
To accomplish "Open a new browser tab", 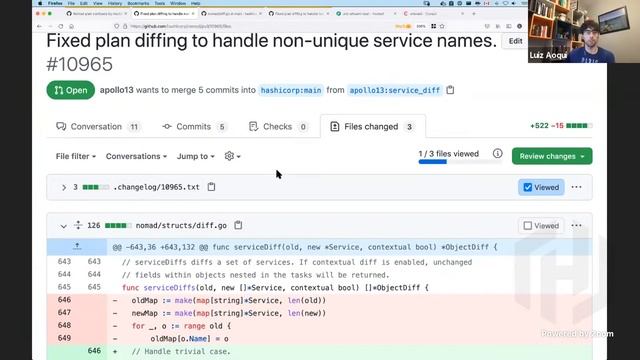I will [474, 13].
